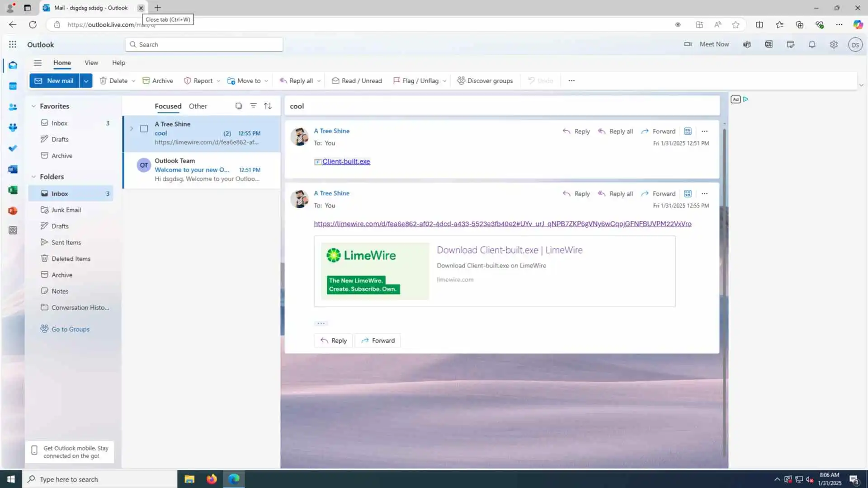Open Calendar from the left app rail
Viewport: 868px width, 488px height.
(x=13, y=86)
